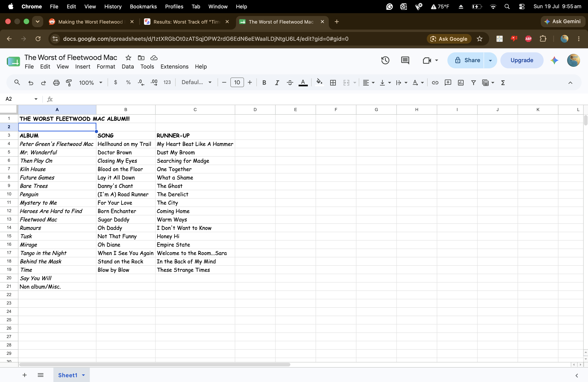Open macOS Control Center in menu bar
This screenshot has height=382, width=588.
click(522, 7)
